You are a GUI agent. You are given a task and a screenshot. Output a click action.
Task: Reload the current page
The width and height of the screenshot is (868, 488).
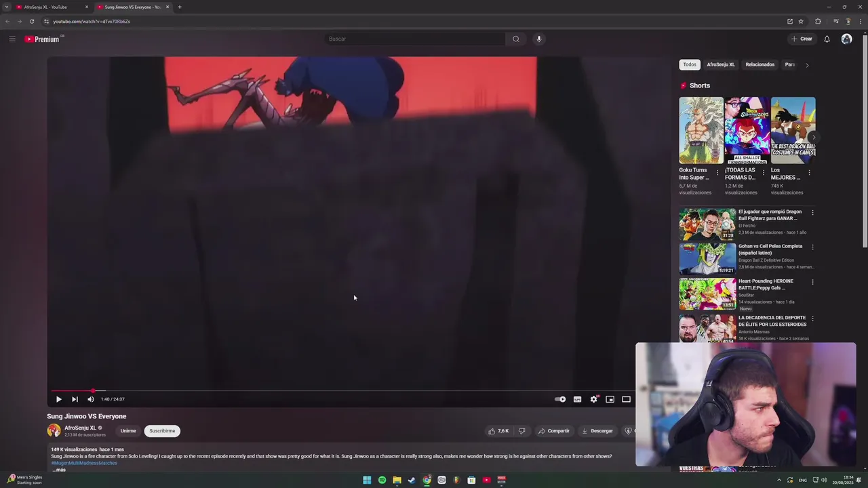[32, 21]
